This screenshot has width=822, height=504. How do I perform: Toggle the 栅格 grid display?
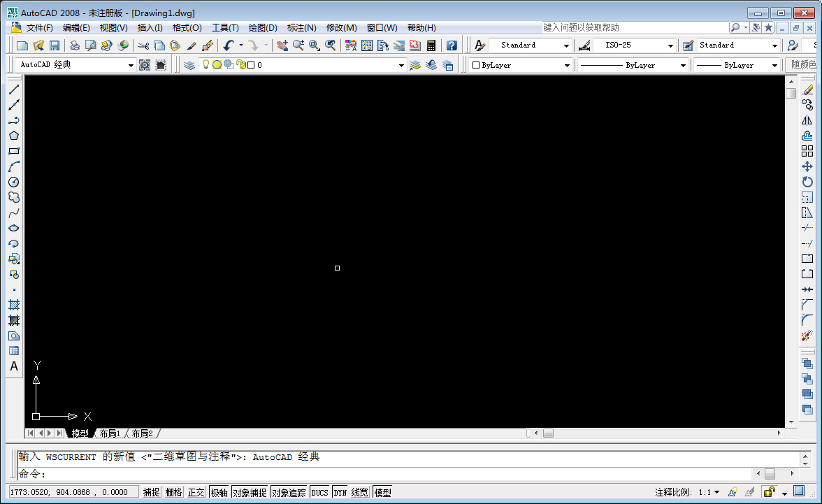[173, 491]
